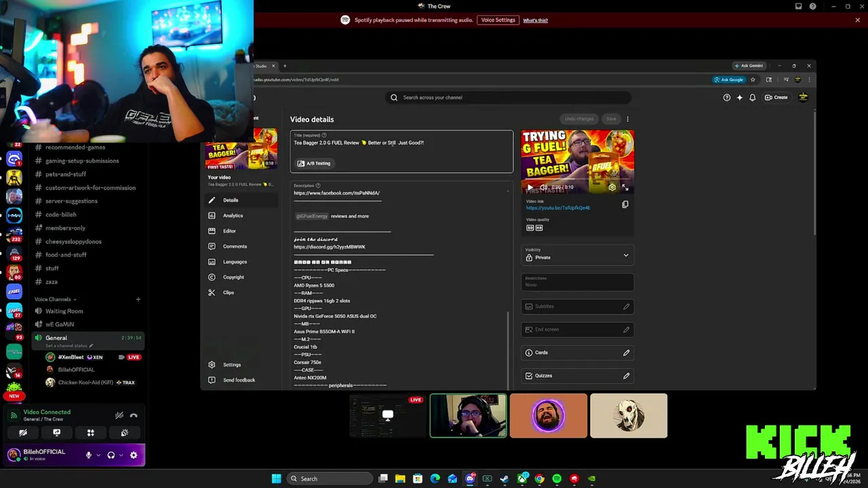Viewport: 868px width, 488px height.
Task: Play the video preview
Action: 530,187
